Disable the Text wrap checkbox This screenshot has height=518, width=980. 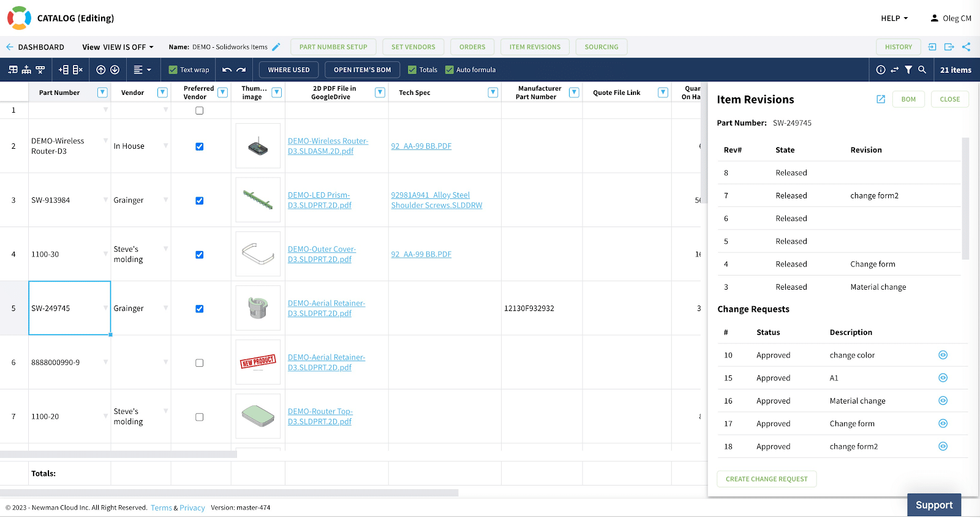click(173, 70)
